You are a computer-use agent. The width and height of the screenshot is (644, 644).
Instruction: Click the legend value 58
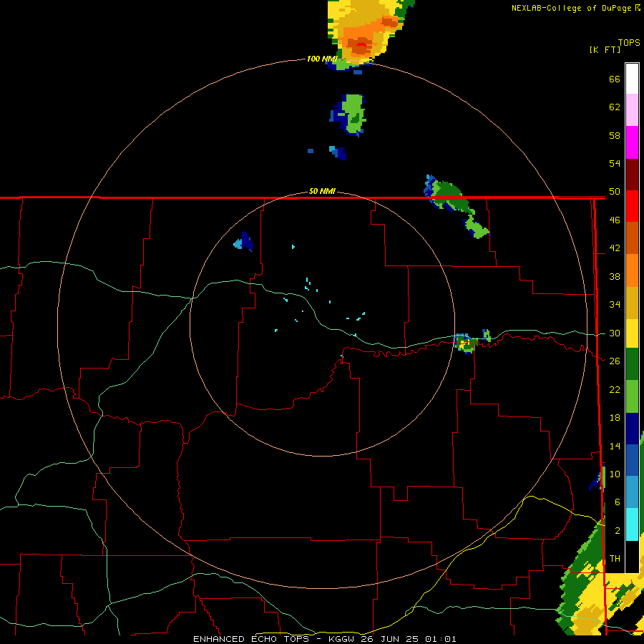pyautogui.click(x=615, y=135)
